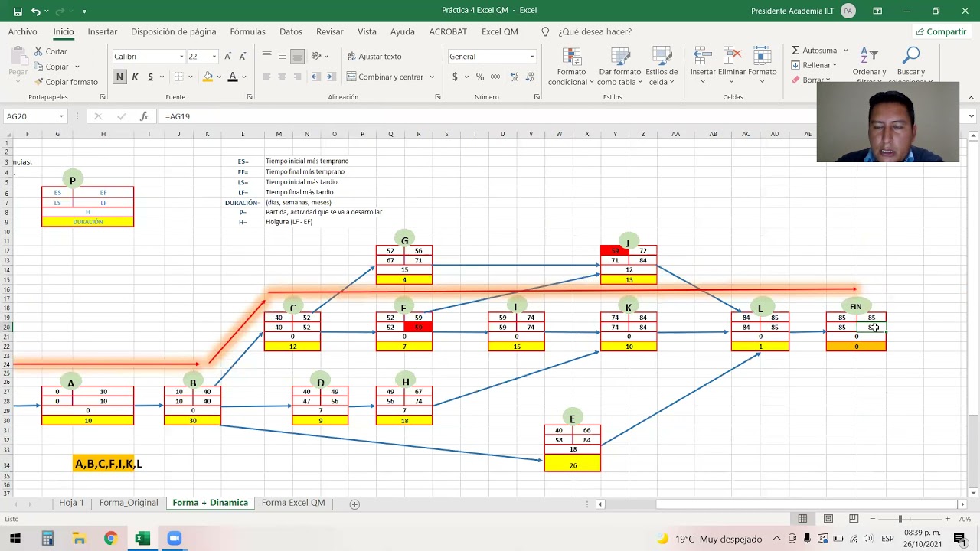
Task: Center text horizontally
Action: pyautogui.click(x=282, y=77)
